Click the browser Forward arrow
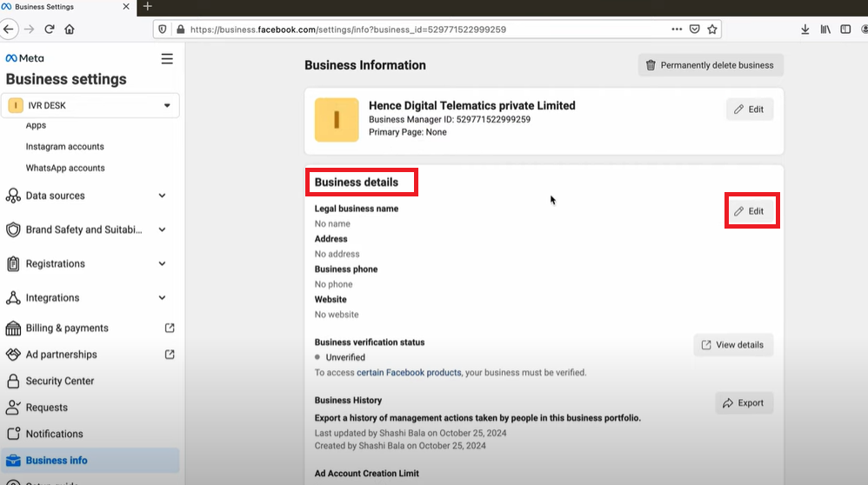This screenshot has width=868, height=485. pyautogui.click(x=30, y=30)
